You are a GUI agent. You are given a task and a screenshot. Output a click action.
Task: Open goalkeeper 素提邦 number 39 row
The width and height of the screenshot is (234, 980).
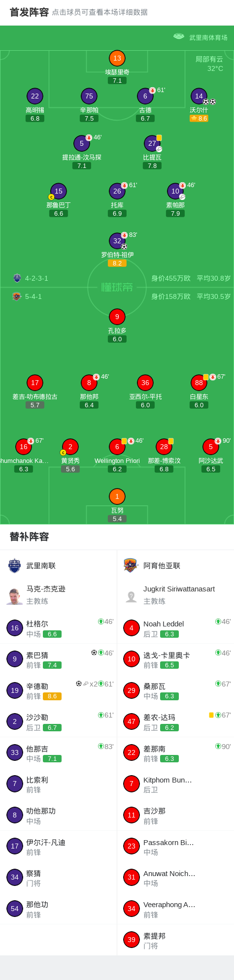(175, 940)
